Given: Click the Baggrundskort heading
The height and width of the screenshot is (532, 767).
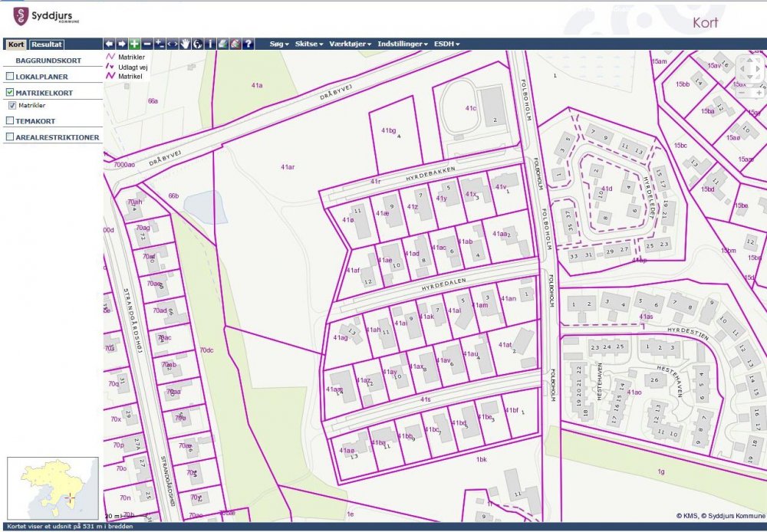Looking at the screenshot, I should (x=48, y=61).
